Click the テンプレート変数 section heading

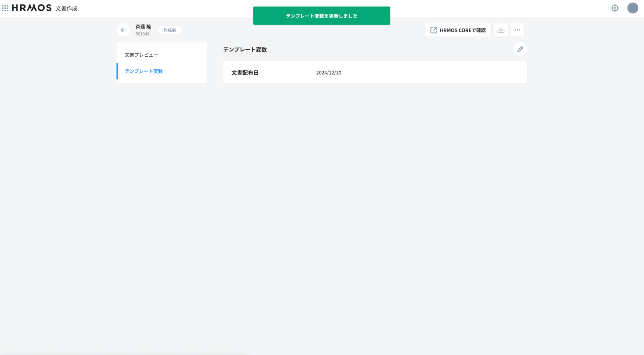[x=245, y=50]
